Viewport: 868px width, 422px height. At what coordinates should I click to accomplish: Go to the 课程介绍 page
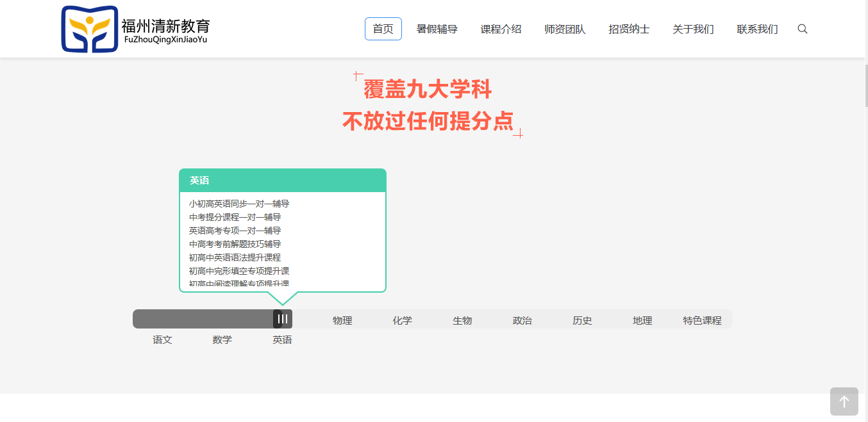[501, 29]
